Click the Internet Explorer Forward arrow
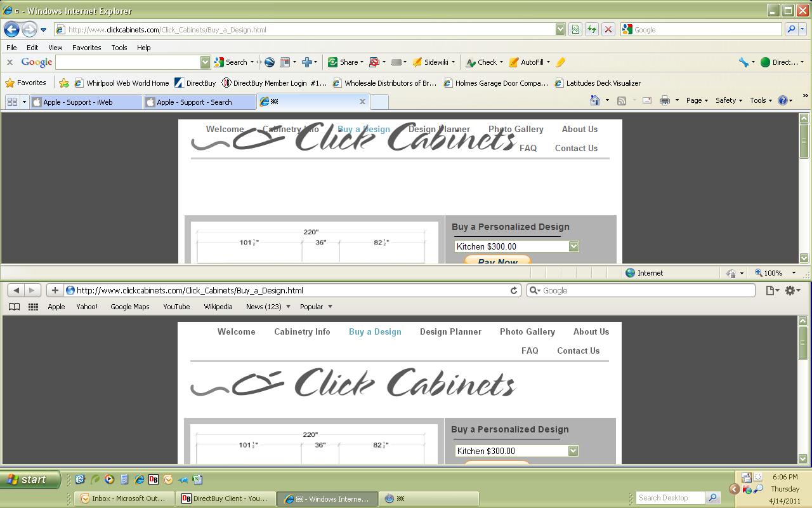Screen dimensions: 812x508 [x=29, y=29]
